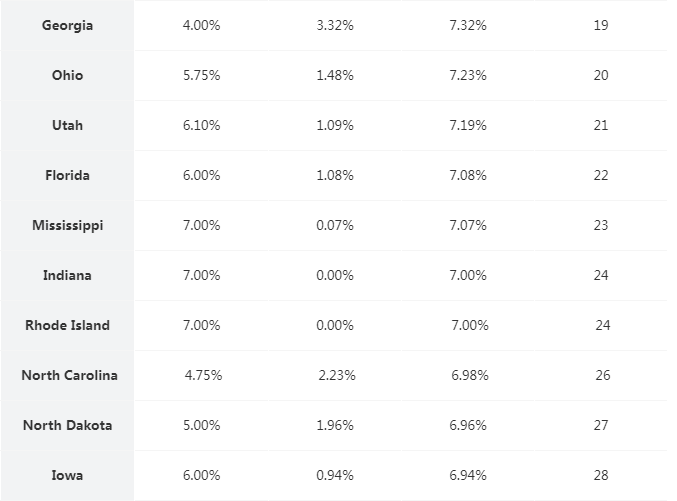Select Iowa's rank 28 cell
Image resolution: width=677 pixels, height=501 pixels.
[x=600, y=476]
